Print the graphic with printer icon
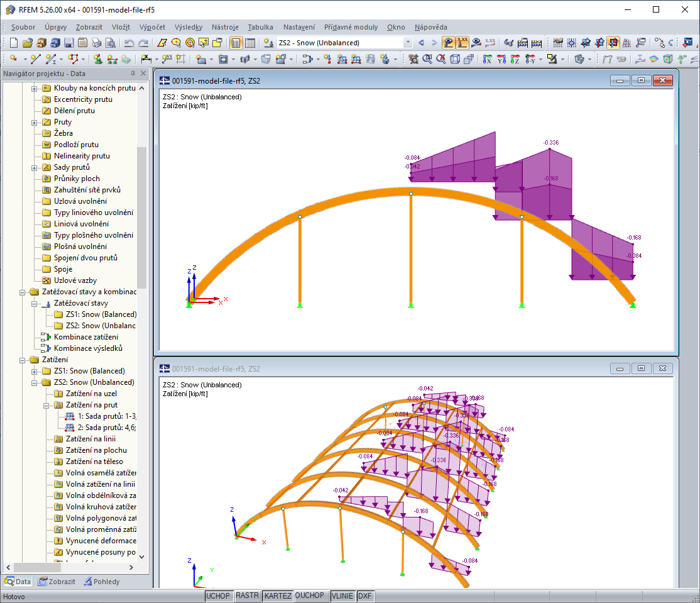 click(97, 43)
